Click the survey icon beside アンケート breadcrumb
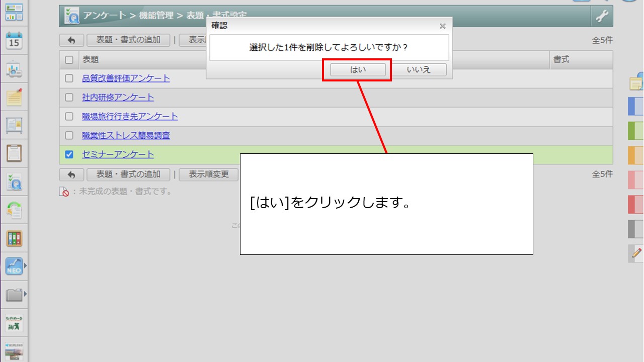644x362 pixels. click(x=71, y=16)
